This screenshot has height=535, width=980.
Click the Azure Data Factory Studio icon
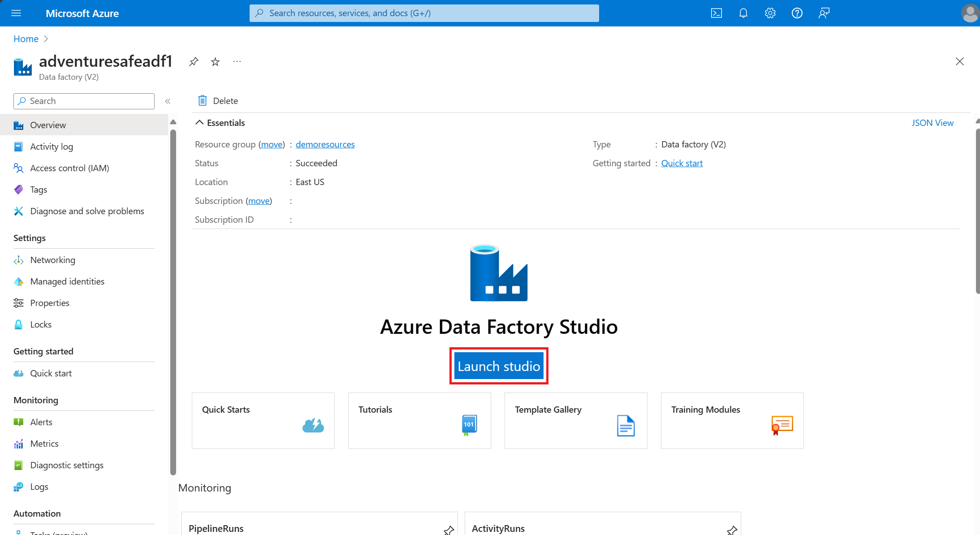click(x=498, y=273)
